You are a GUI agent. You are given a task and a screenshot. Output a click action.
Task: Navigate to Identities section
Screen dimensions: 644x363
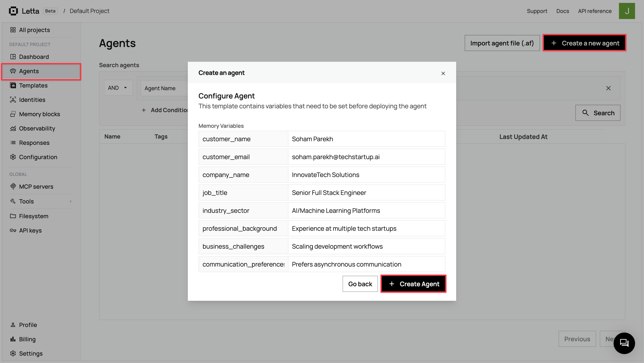[32, 100]
